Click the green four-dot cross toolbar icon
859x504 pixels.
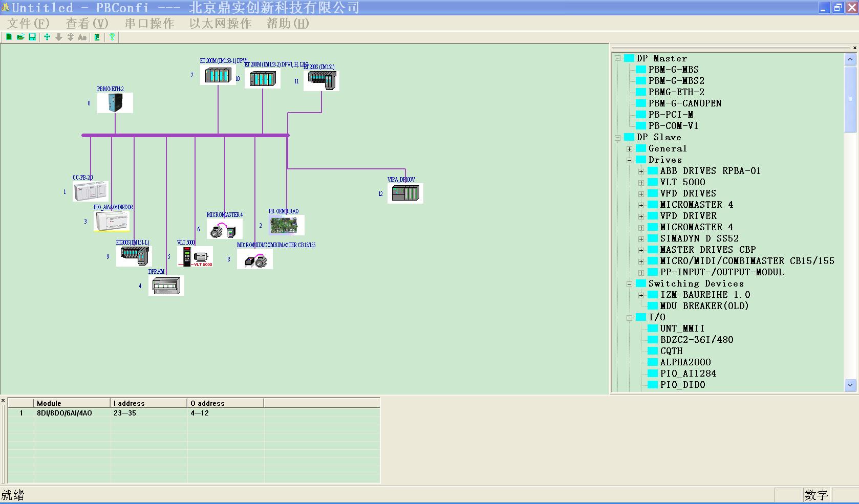[47, 37]
